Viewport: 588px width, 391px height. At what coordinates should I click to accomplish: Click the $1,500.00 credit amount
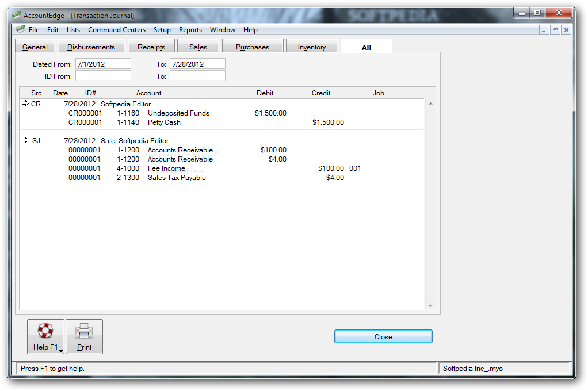pos(328,122)
